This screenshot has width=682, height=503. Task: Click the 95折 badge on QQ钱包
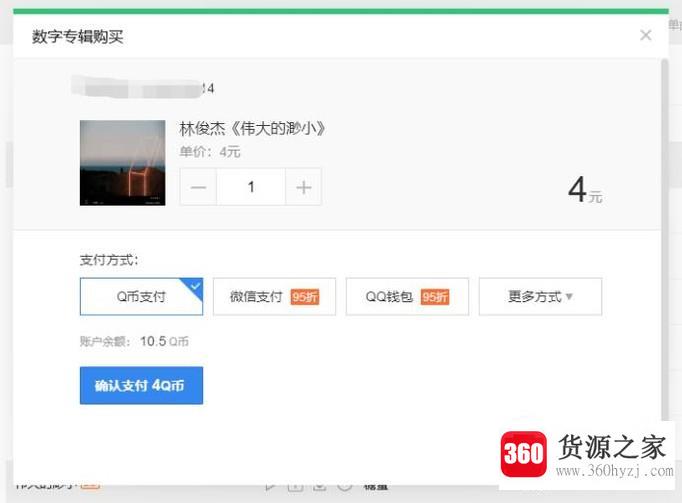(x=435, y=297)
